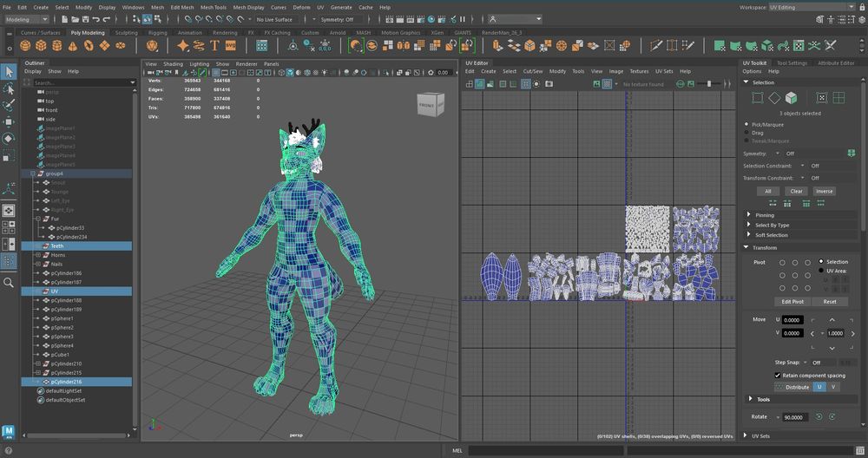Click the Edit Pivot button

pyautogui.click(x=792, y=302)
